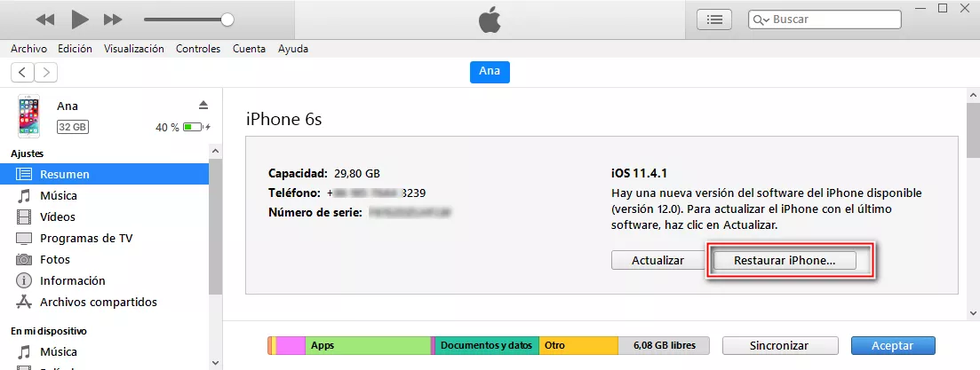Open the Cuenta menu
Viewport: 980px width, 370px height.
pyautogui.click(x=249, y=49)
